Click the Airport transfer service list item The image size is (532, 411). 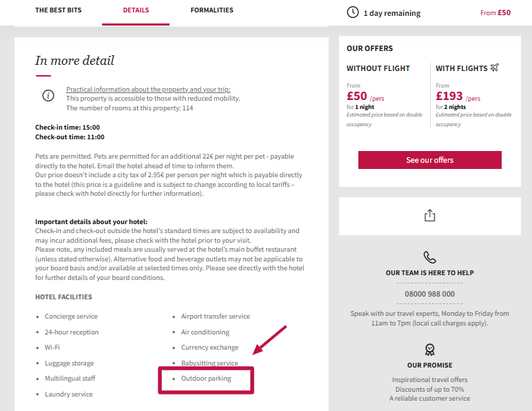tap(216, 317)
